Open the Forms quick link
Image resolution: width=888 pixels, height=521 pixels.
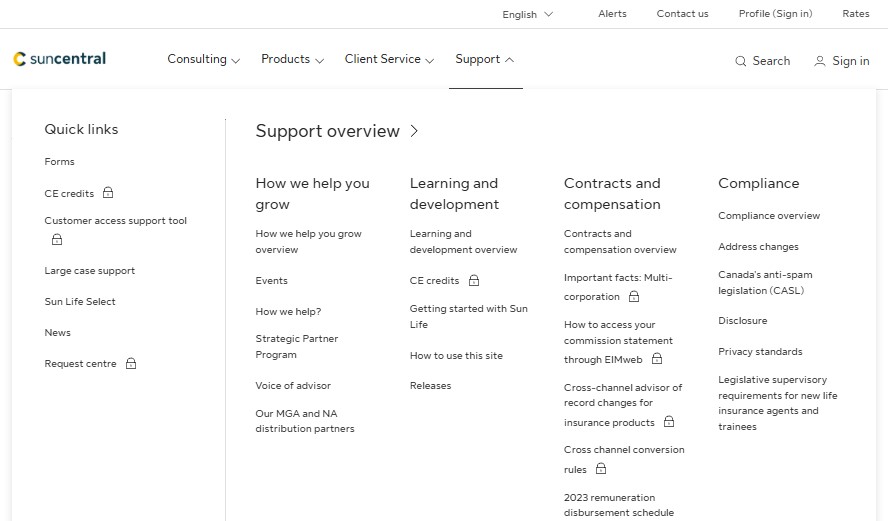tap(60, 162)
